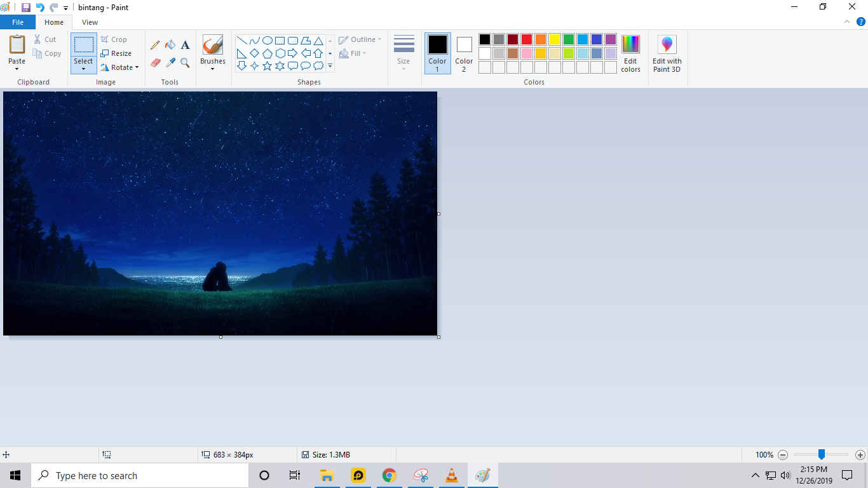
Task: Select the Pencil tool
Action: coord(155,45)
